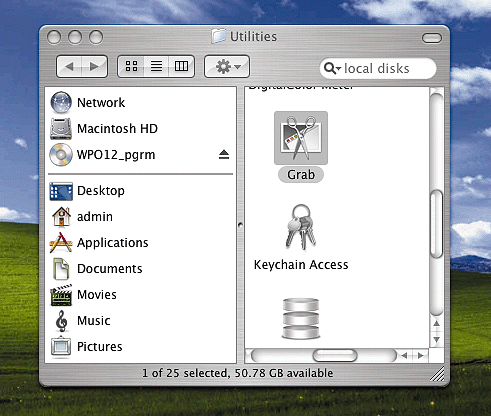Click the Keychain Access name label
Viewport: 491px width, 416px height.
click(x=301, y=265)
